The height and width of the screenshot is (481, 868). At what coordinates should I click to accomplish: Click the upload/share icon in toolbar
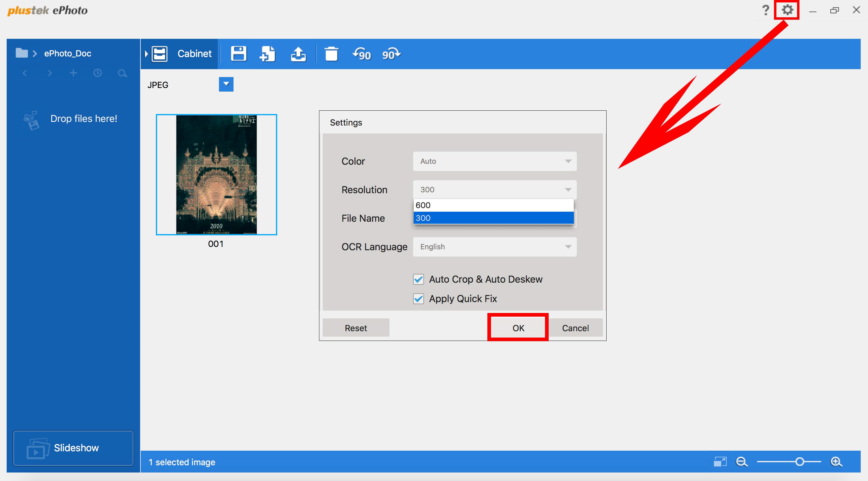[x=298, y=54]
